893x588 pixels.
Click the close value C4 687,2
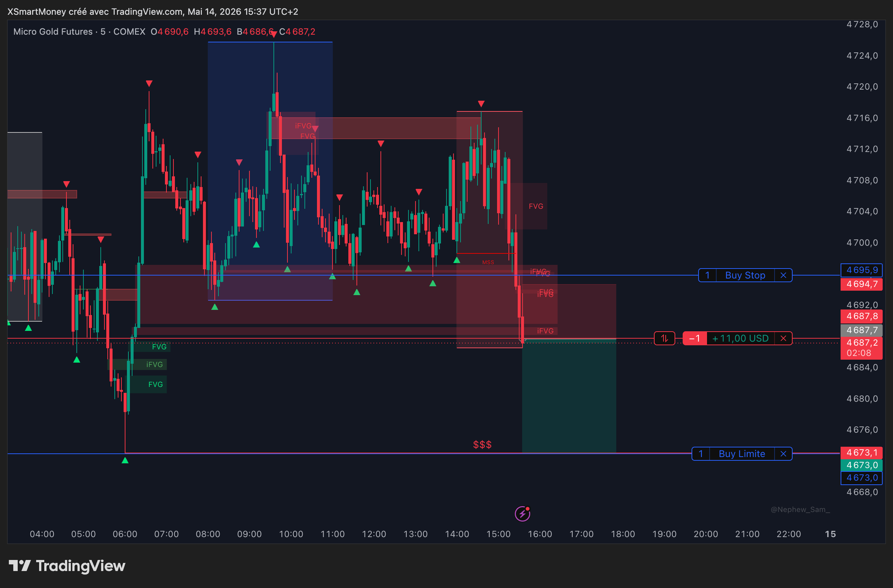tap(297, 31)
